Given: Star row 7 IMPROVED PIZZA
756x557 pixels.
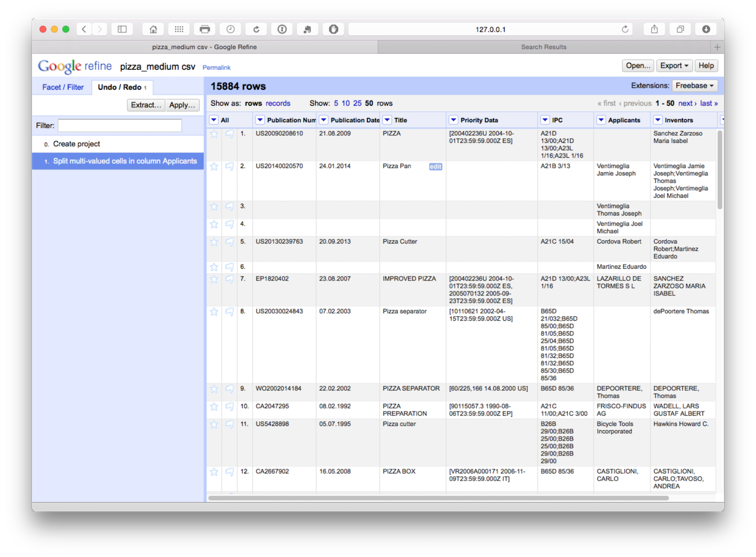Looking at the screenshot, I should (214, 279).
